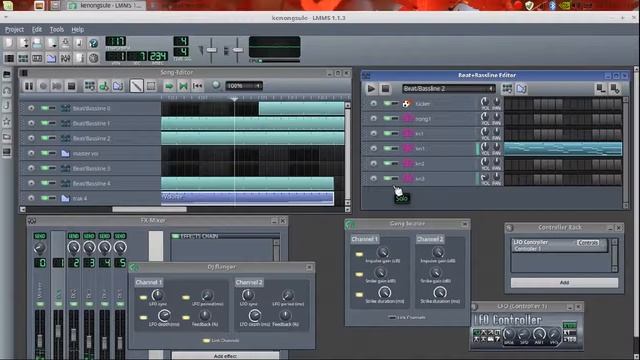This screenshot has width=640, height=360.
Task: Stop playback in the Song Editor
Action: (71, 86)
